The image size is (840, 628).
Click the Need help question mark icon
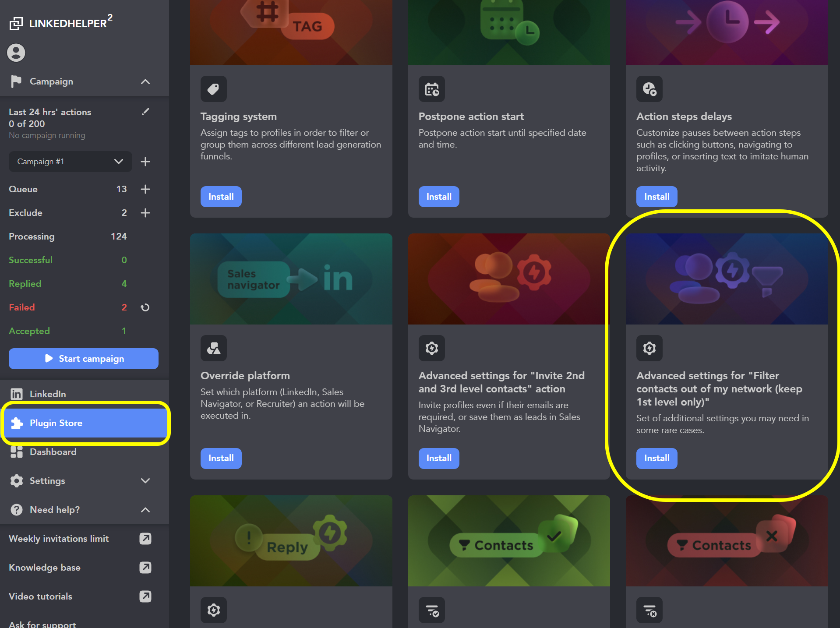[17, 510]
